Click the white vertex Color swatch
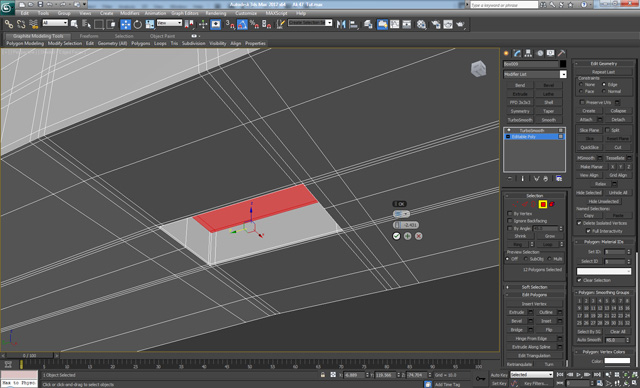The height and width of the screenshot is (388, 640). click(x=617, y=361)
